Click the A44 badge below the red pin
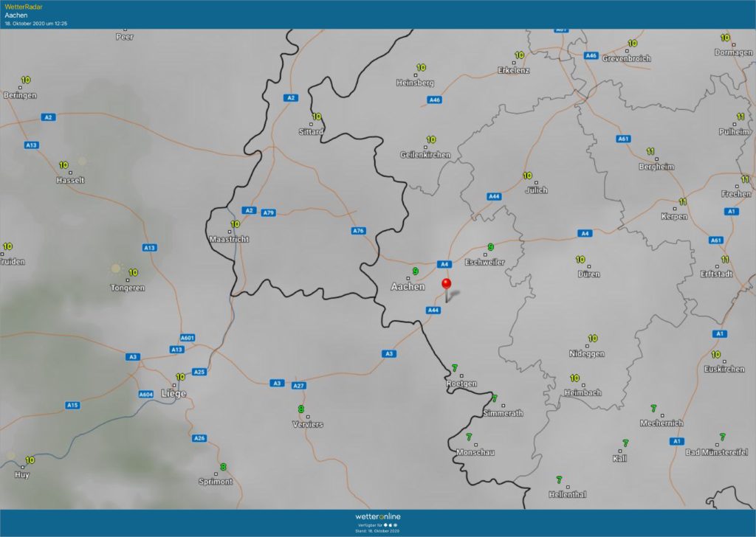The width and height of the screenshot is (756, 537). point(433,310)
